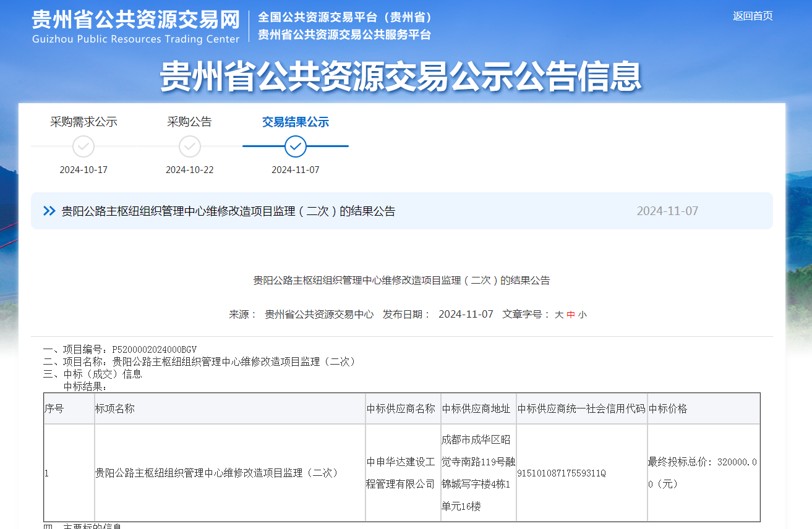
Task: Open the 采购公告 step tab
Action: [189, 122]
